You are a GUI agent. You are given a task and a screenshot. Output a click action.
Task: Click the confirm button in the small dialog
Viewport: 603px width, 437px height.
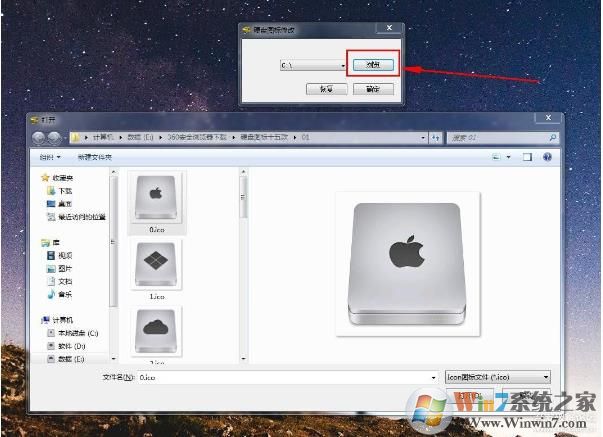pos(373,89)
